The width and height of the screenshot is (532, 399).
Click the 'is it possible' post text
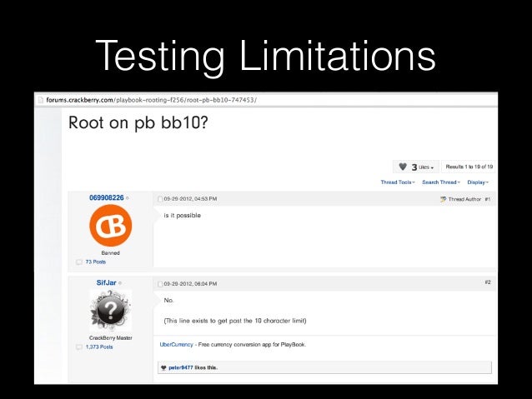click(182, 216)
